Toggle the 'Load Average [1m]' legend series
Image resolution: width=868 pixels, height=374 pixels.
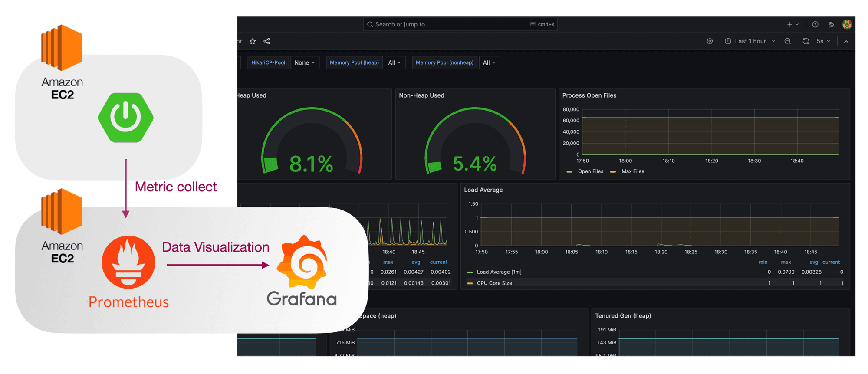pos(499,272)
